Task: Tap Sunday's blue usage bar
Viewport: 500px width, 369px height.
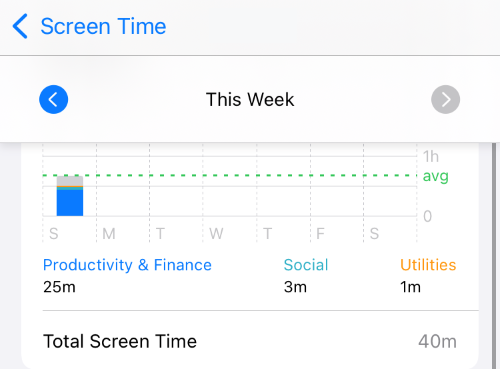Action: click(70, 203)
